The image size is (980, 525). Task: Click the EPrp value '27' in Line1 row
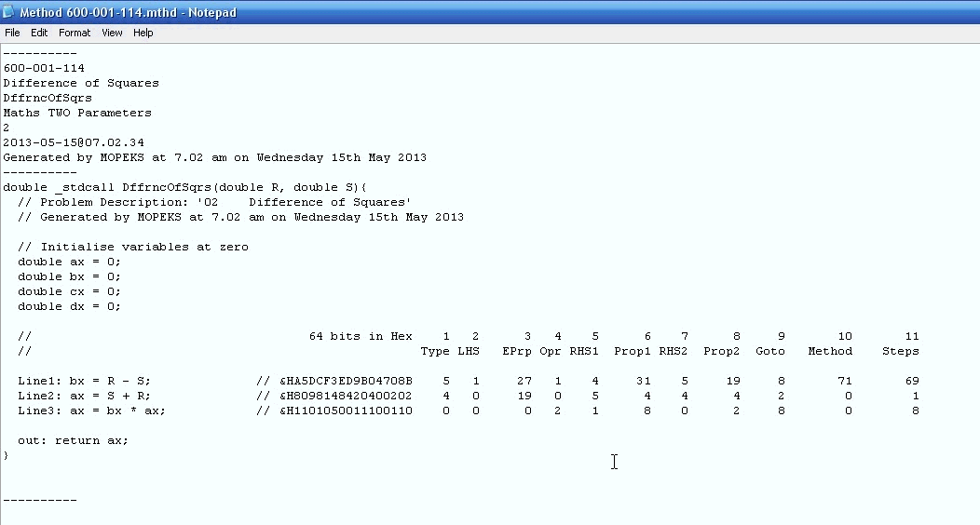coord(524,381)
